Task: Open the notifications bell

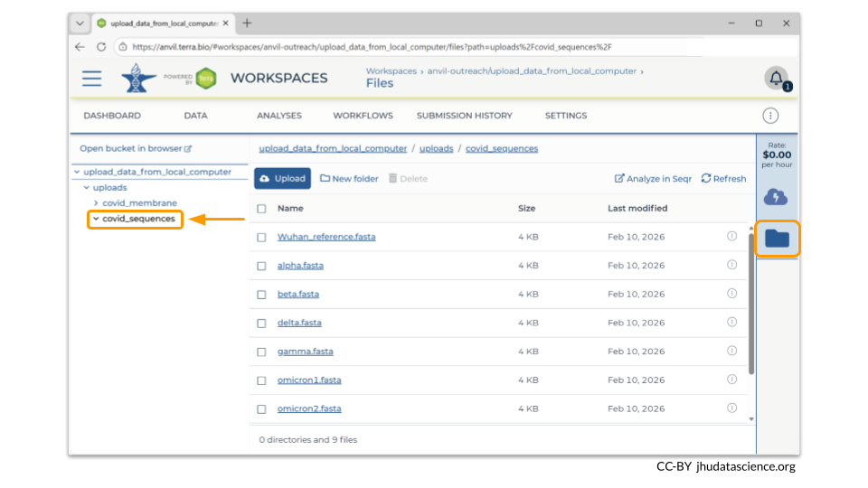Action: 777,79
